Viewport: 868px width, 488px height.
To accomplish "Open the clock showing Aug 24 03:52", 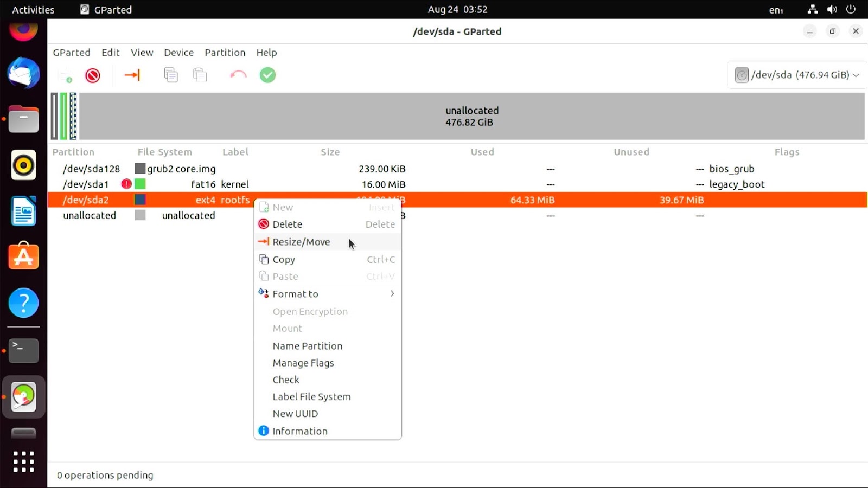I will tap(457, 9).
